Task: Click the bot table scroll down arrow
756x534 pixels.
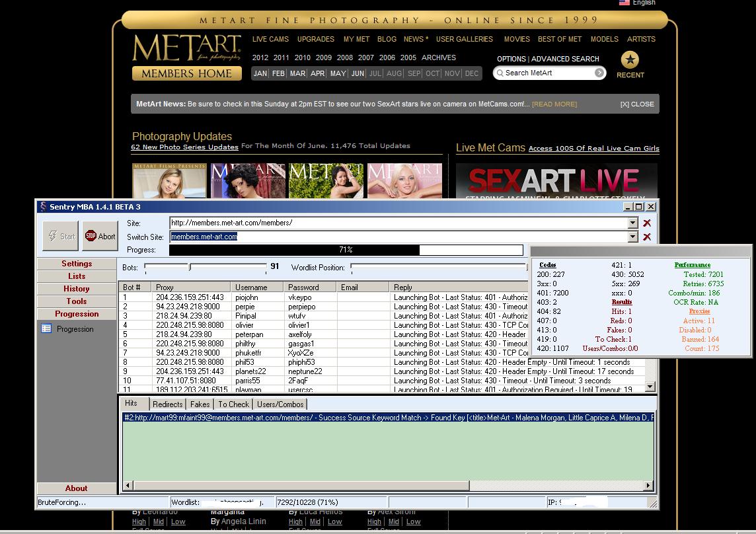Action: [x=650, y=387]
